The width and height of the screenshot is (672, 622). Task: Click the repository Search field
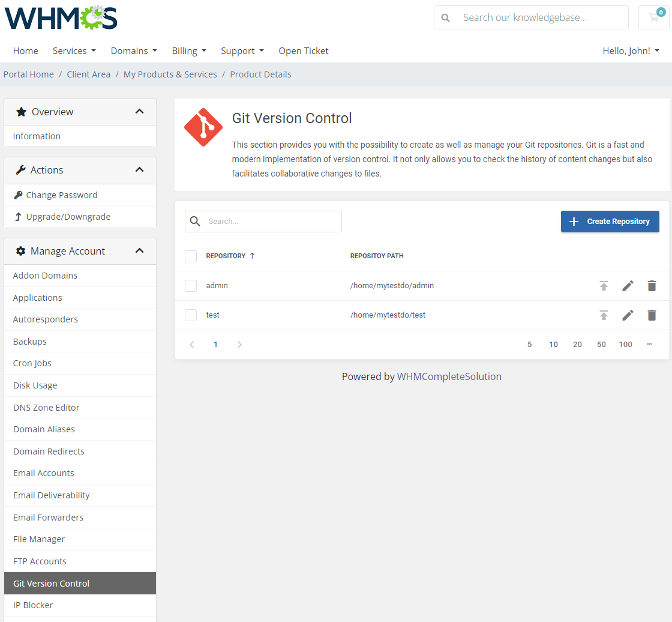pyautogui.click(x=263, y=222)
